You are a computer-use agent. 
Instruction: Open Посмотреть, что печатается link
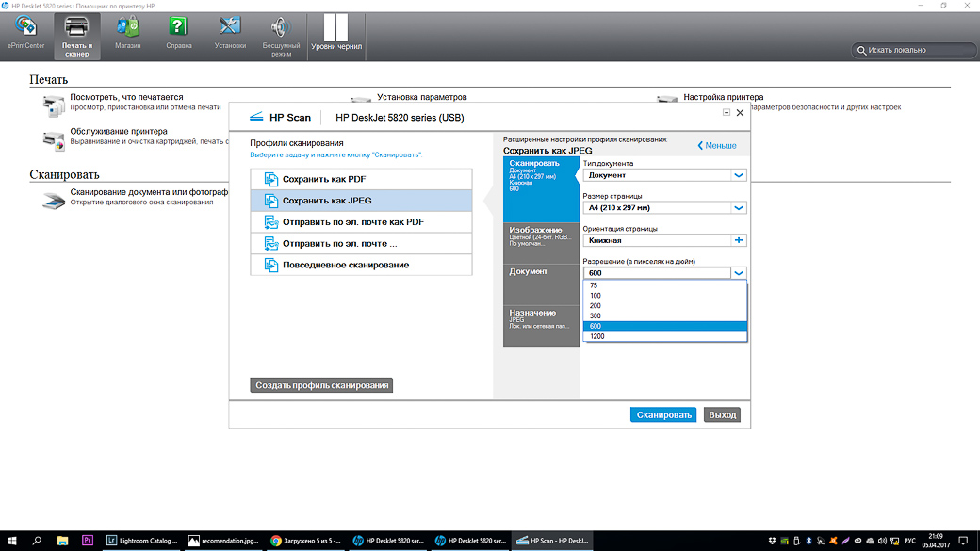tap(126, 97)
